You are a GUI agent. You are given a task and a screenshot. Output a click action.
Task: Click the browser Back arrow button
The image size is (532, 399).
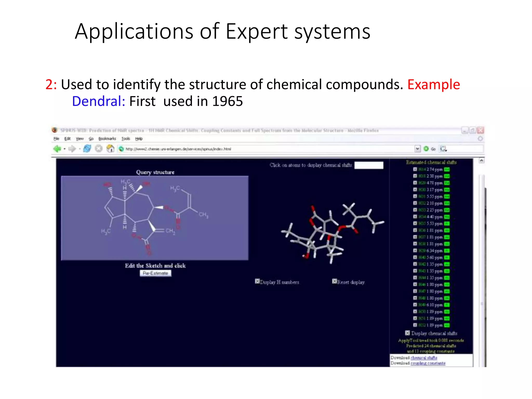[57, 149]
